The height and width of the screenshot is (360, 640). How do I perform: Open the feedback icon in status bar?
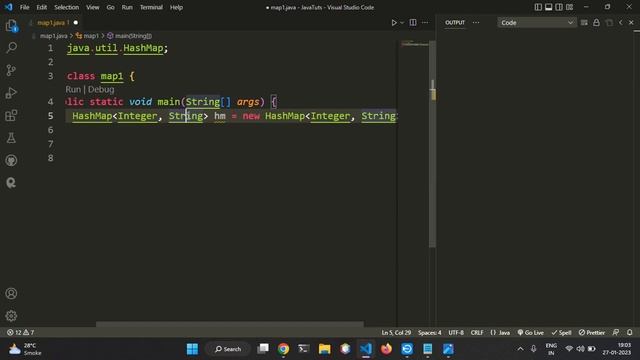pos(616,333)
